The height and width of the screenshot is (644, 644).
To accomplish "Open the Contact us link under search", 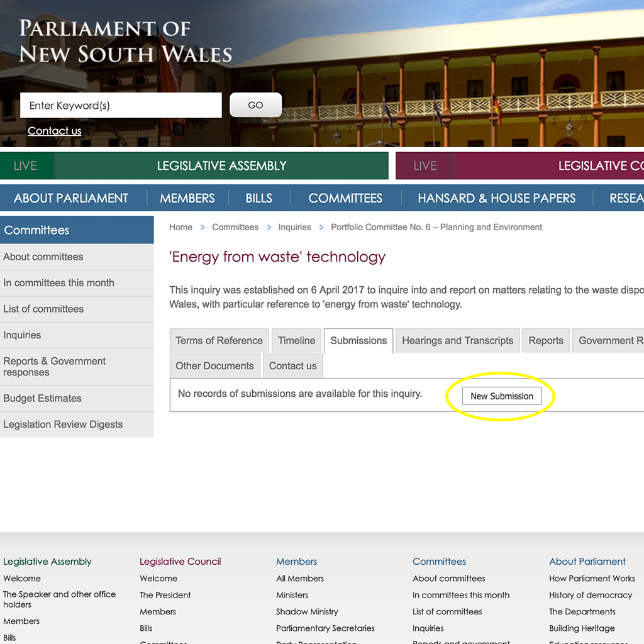I will (x=54, y=131).
